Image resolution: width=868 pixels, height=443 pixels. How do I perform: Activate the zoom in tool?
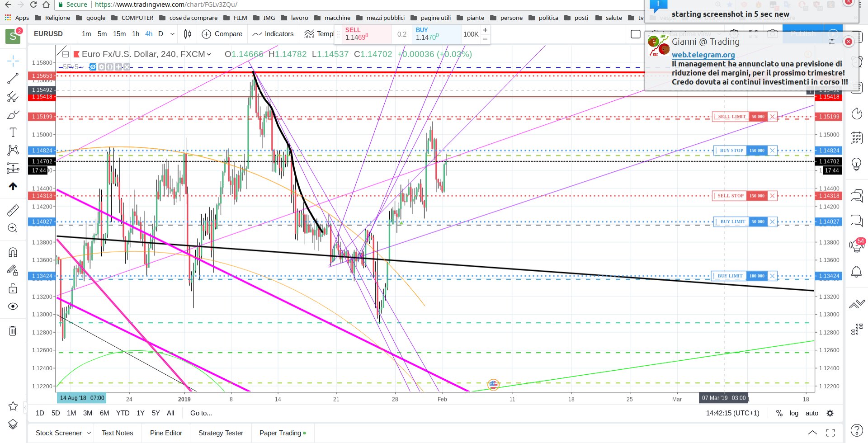point(13,228)
